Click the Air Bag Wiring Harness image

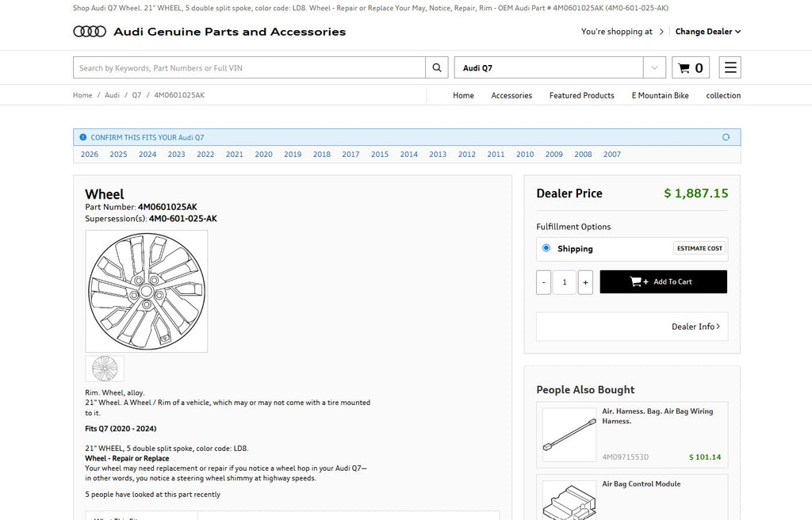(569, 435)
